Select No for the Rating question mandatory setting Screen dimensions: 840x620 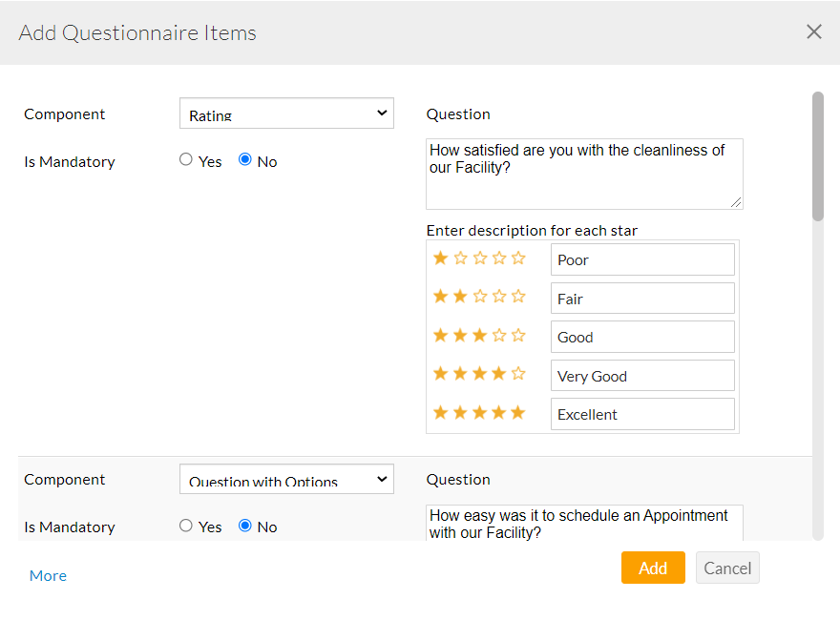[x=243, y=159]
